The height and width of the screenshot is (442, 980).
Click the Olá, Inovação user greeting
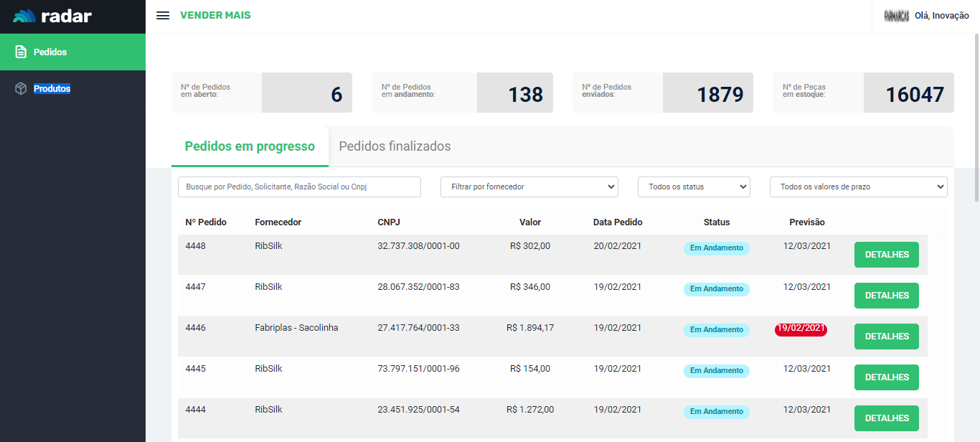941,16
